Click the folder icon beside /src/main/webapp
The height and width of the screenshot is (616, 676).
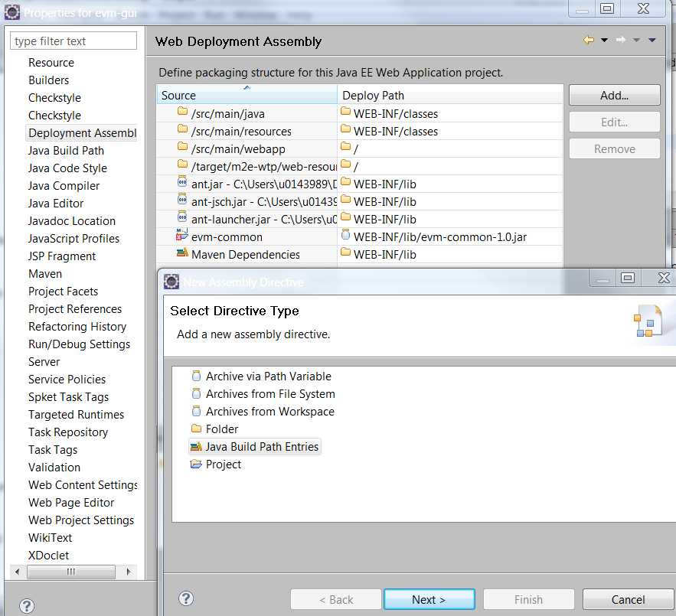[182, 147]
